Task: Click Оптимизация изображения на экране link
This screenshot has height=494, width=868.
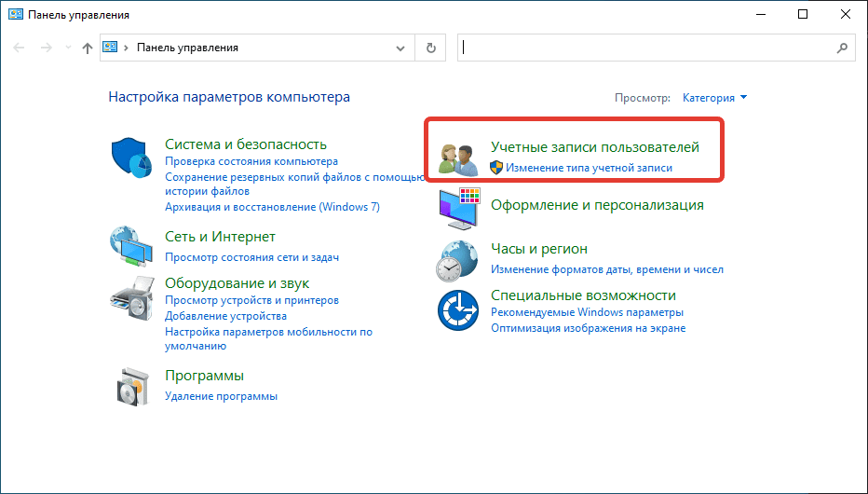Action: click(x=589, y=328)
